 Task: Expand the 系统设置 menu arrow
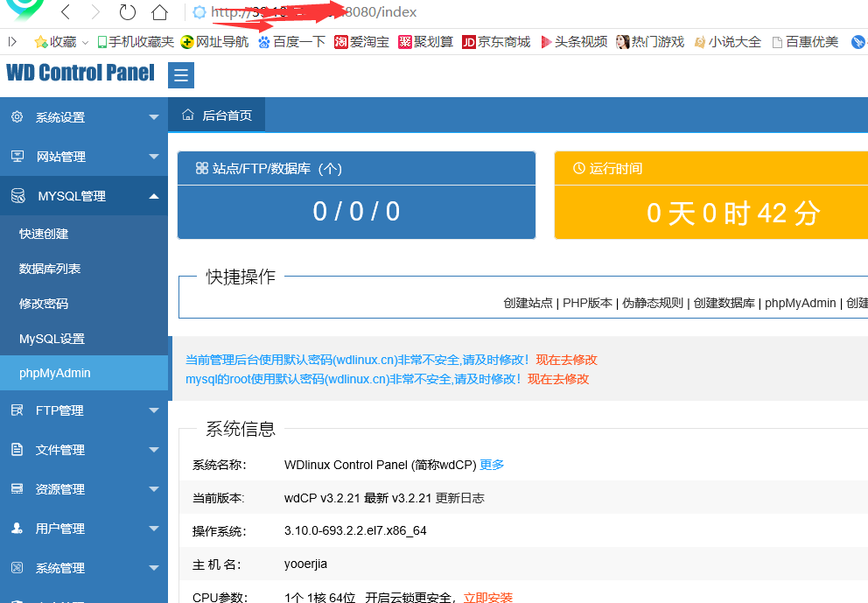tap(154, 117)
